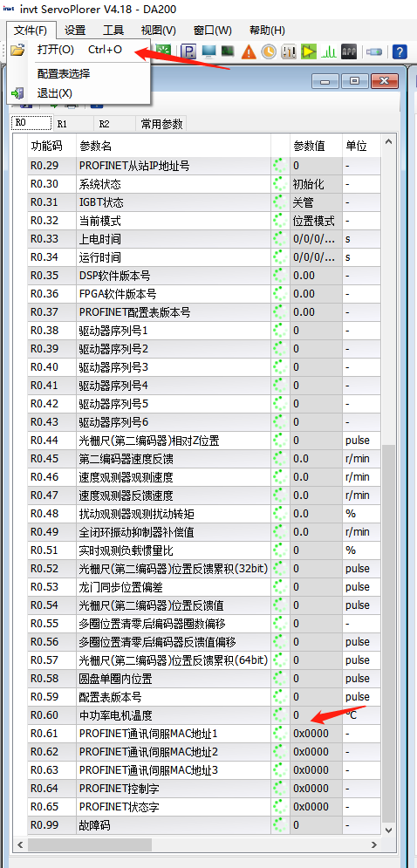Choose 退出(X) from the file menu

79,93
